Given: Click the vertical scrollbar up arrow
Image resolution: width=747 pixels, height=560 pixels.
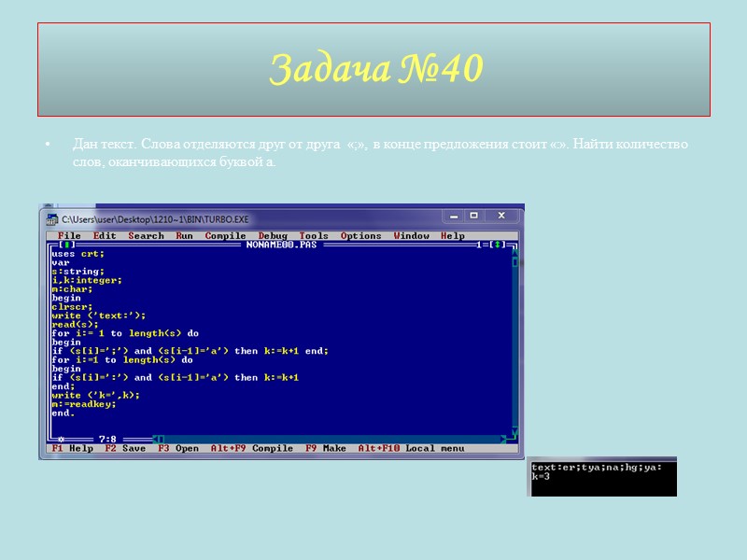Looking at the screenshot, I should click(x=515, y=254).
